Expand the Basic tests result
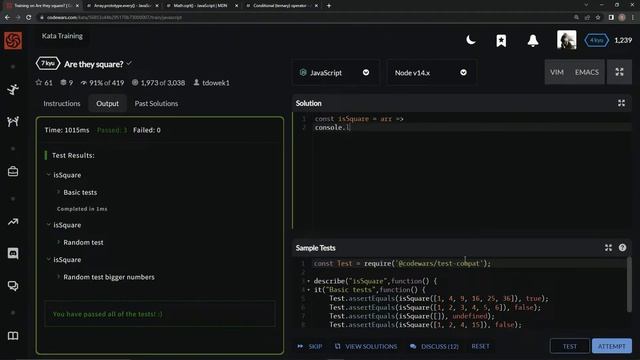 58,192
